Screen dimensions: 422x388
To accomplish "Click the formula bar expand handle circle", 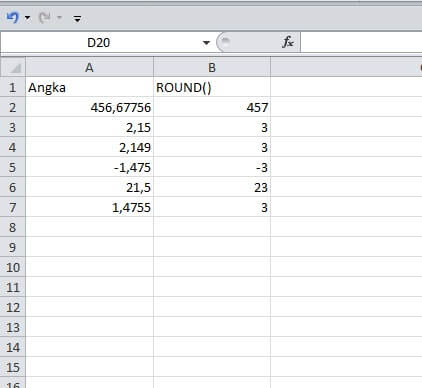I will tap(226, 41).
